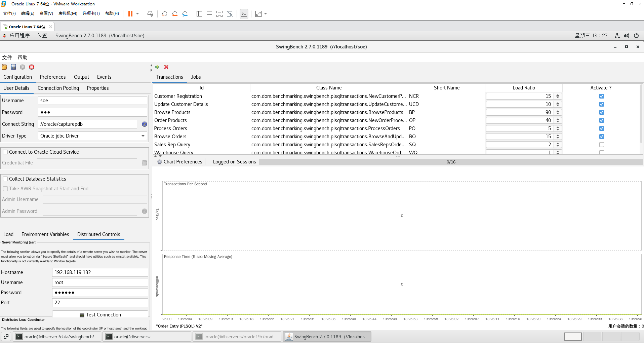The height and width of the screenshot is (343, 644).
Task: Click Test Connection button
Action: click(100, 315)
